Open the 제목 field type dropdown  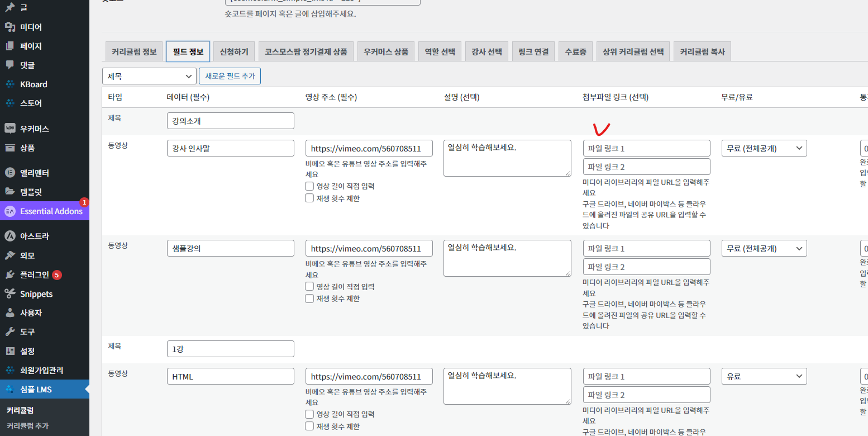[149, 76]
